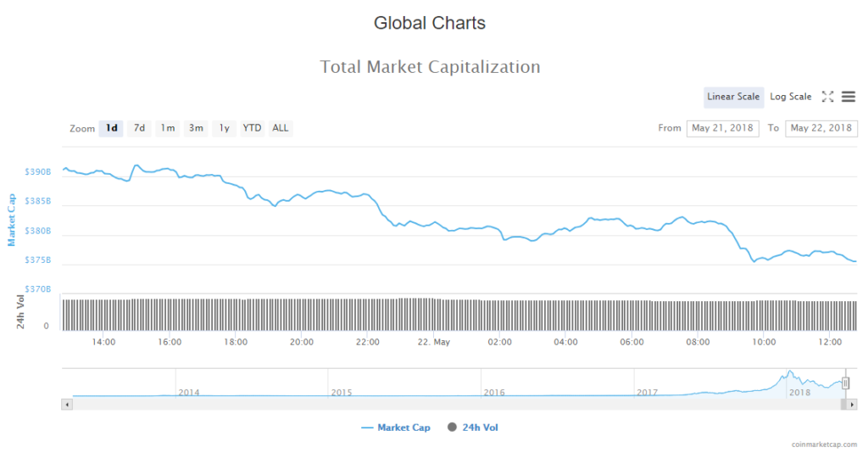Choose the 3m zoom range
This screenshot has width=868, height=453.
coord(196,128)
